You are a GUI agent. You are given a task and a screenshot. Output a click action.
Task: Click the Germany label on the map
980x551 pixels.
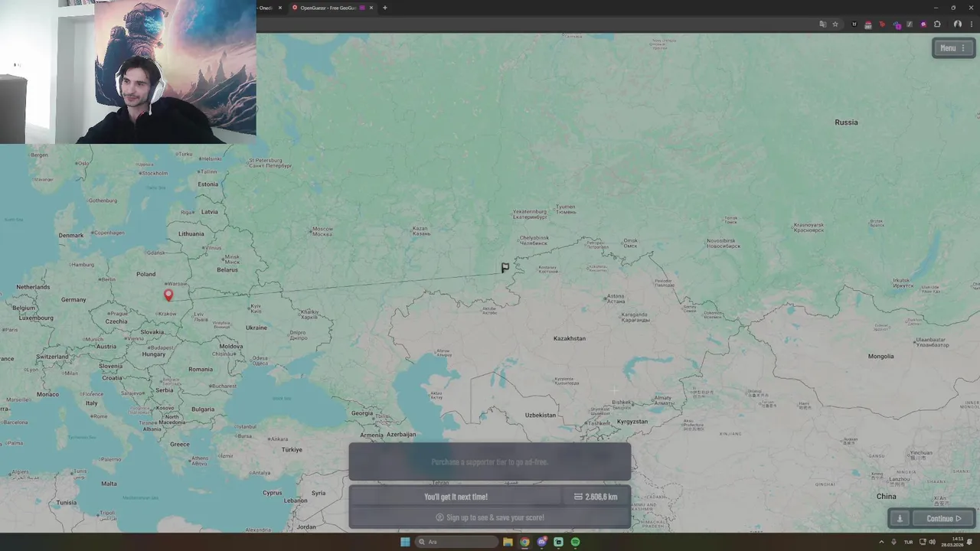[x=73, y=299]
